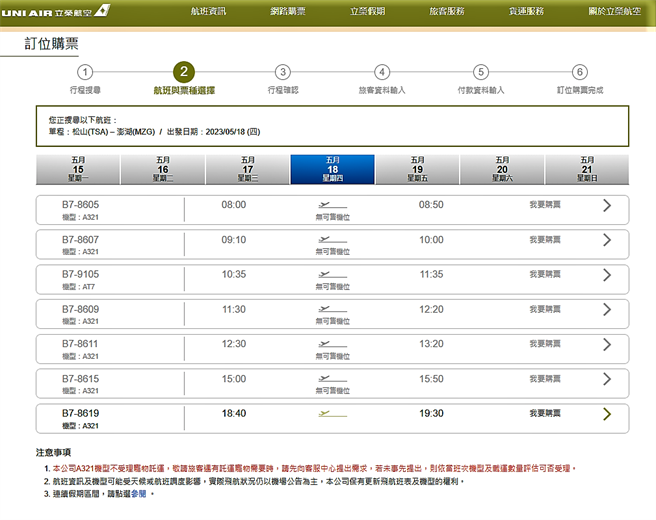This screenshot has width=656, height=520.
Task: Click arrival time 19:30
Action: (x=431, y=413)
